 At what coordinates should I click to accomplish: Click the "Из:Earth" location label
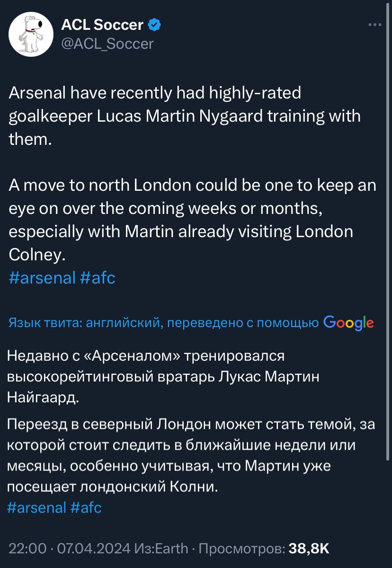[x=161, y=549]
